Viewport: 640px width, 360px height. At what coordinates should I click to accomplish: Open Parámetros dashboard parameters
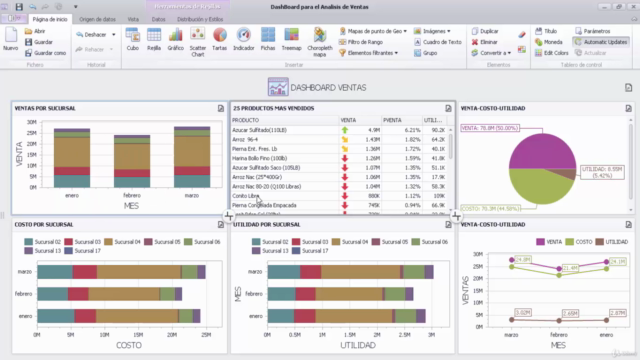pyautogui.click(x=593, y=31)
